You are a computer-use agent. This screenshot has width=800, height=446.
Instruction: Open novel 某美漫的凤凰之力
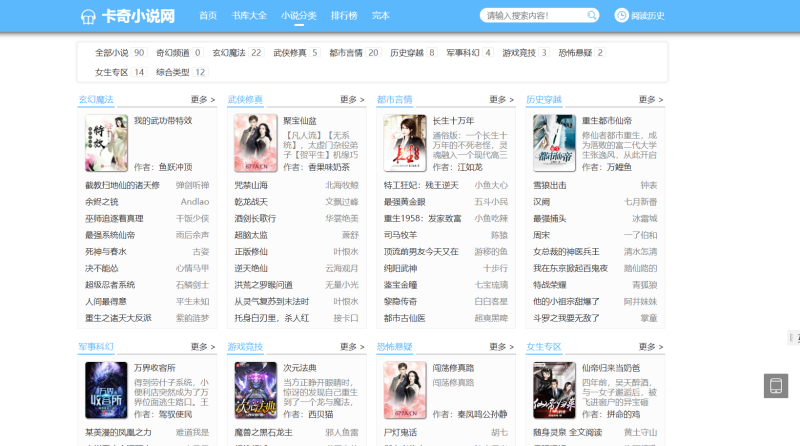click(118, 432)
